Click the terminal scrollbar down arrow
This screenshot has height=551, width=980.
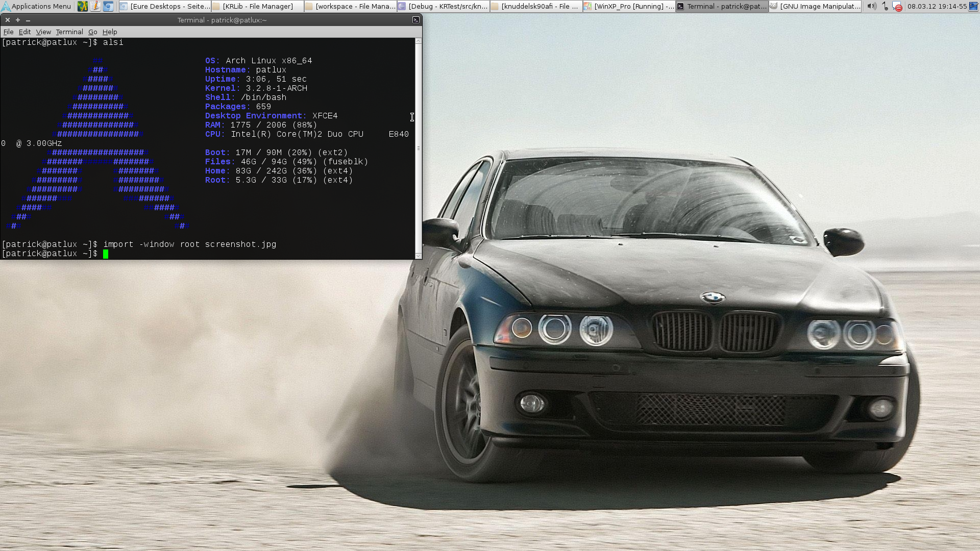[x=419, y=256]
